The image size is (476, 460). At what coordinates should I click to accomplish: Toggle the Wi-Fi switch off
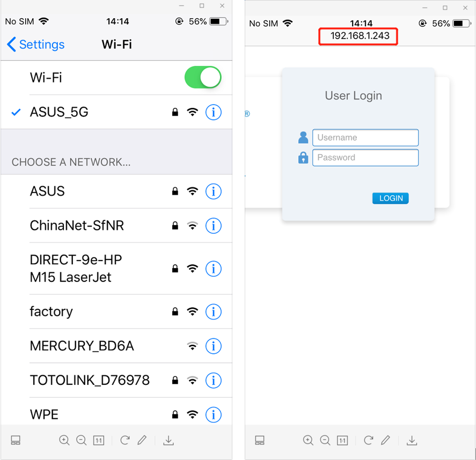coord(203,77)
